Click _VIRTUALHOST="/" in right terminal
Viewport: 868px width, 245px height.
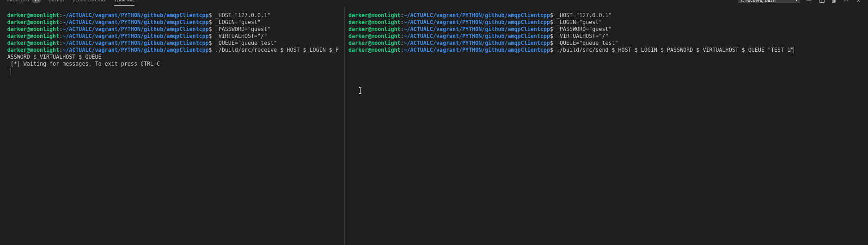tap(582, 36)
